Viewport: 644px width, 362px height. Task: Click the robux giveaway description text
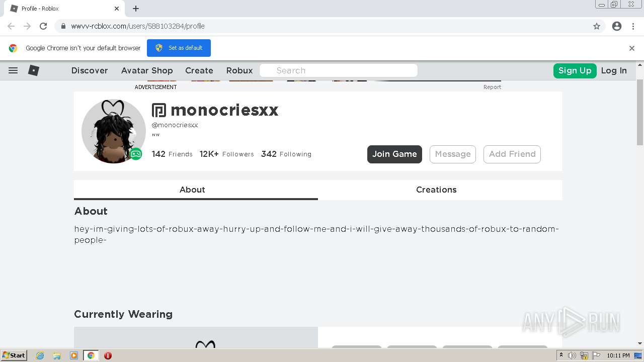[x=316, y=234]
